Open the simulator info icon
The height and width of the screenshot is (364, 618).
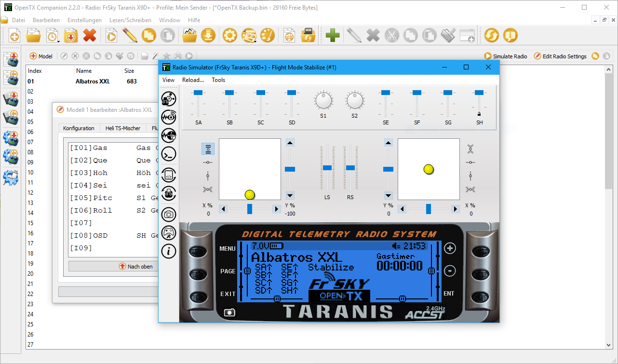[x=169, y=251]
